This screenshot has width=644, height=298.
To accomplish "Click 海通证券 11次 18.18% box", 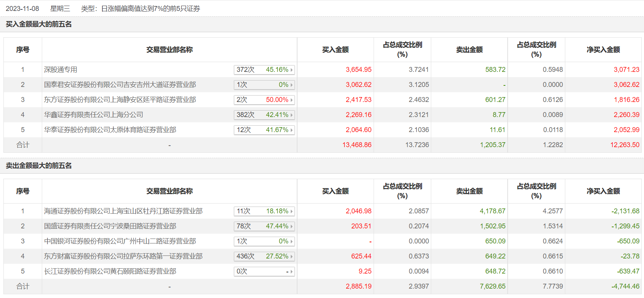I will point(264,211).
